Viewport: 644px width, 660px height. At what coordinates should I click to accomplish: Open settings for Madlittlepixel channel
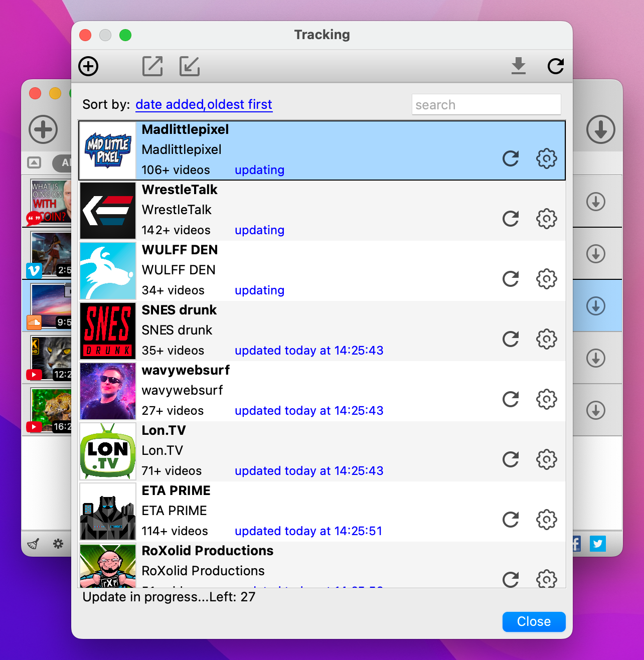click(x=547, y=158)
